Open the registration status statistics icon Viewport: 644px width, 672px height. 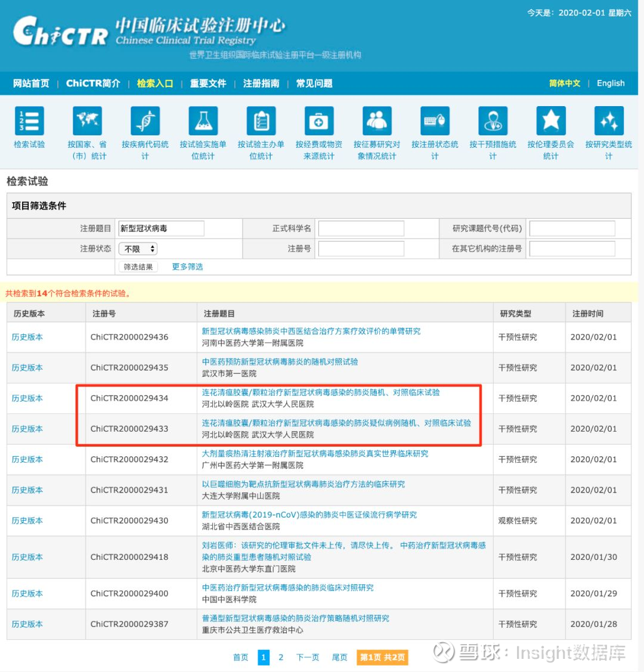pyautogui.click(x=435, y=120)
